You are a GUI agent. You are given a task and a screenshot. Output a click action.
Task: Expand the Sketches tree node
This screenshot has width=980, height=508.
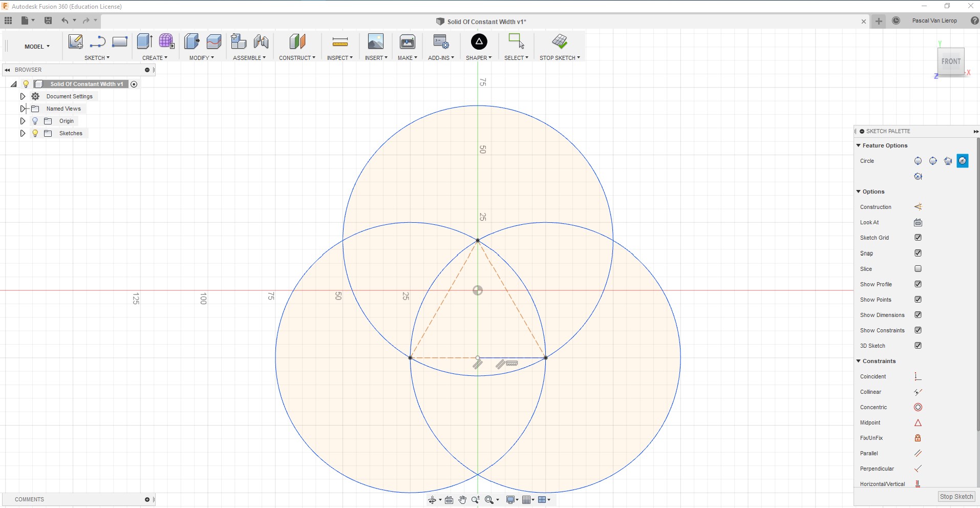(23, 133)
